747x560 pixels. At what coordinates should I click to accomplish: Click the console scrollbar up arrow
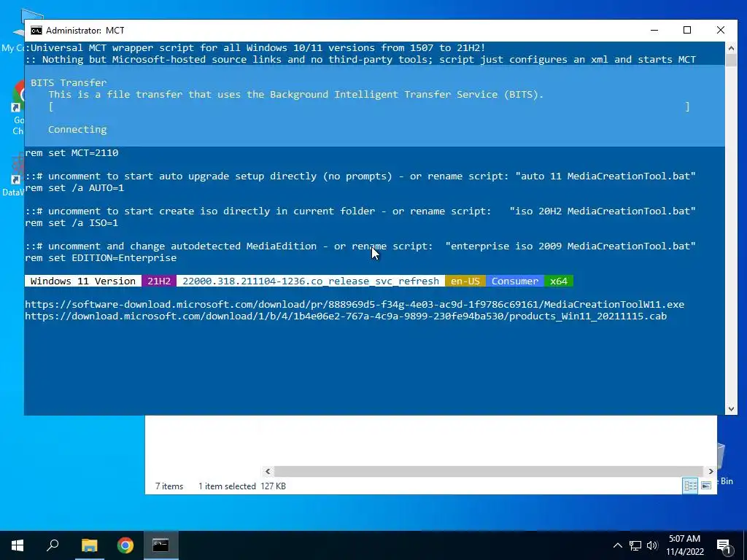pyautogui.click(x=731, y=47)
